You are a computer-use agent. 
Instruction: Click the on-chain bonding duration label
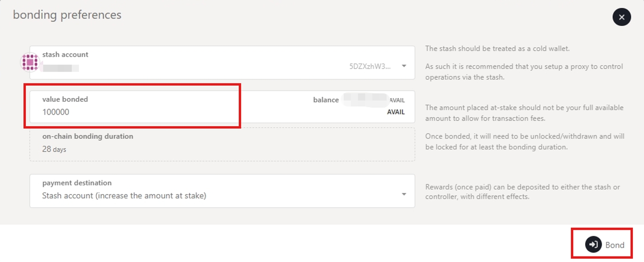[x=87, y=136]
